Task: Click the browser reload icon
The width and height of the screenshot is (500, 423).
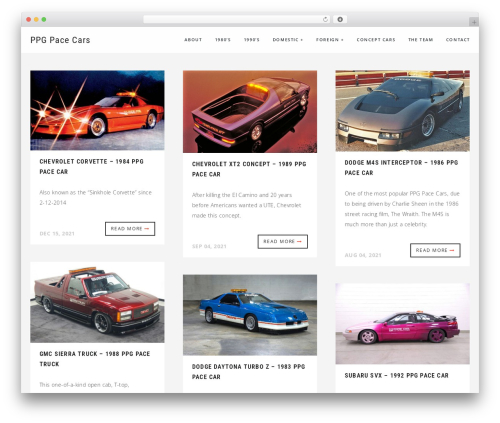Action: coord(325,20)
